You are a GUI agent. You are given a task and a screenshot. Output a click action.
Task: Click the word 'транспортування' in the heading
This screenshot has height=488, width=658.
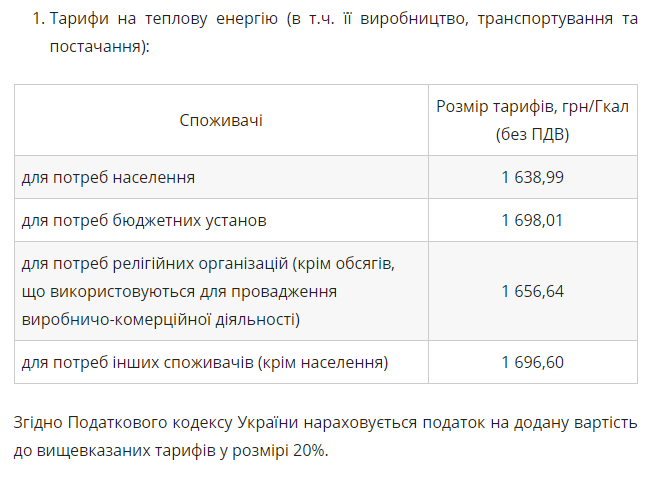click(545, 19)
